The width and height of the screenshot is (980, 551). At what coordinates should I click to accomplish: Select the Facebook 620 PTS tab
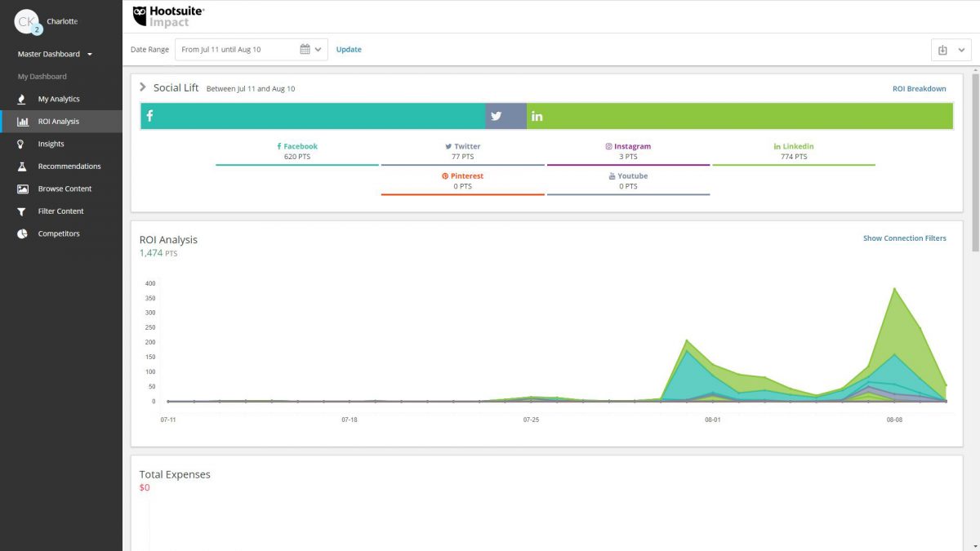point(297,152)
